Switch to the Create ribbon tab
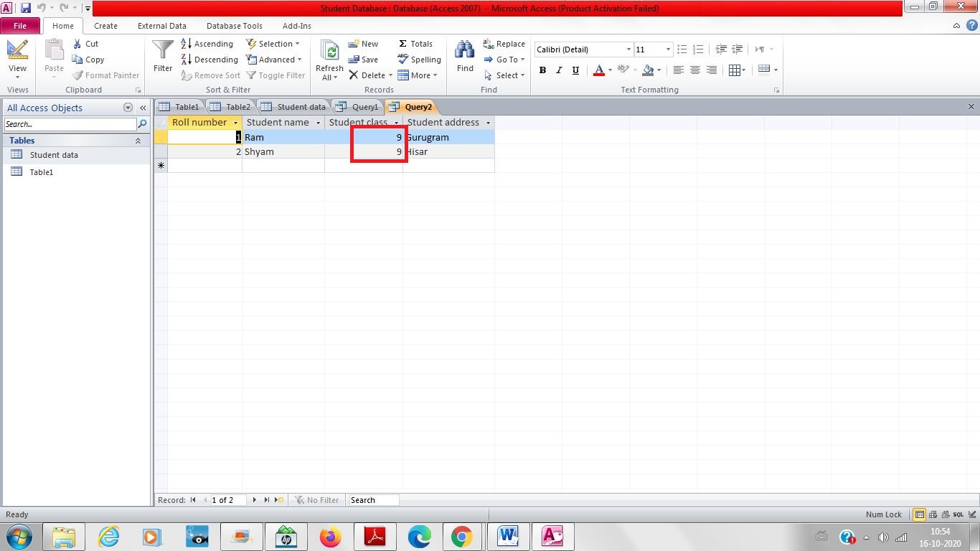Image resolution: width=980 pixels, height=551 pixels. pos(105,26)
